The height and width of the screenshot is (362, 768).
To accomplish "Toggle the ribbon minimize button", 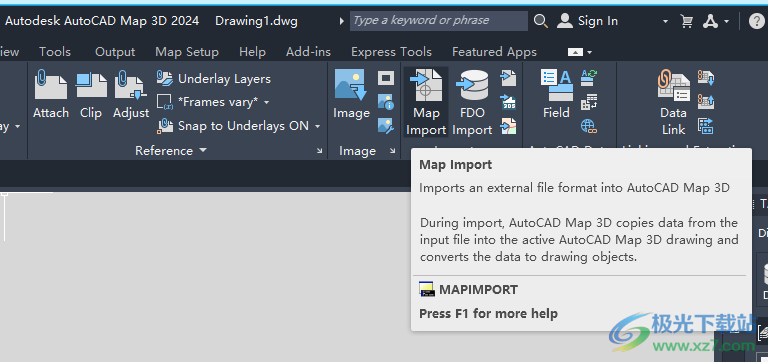I will pos(576,52).
